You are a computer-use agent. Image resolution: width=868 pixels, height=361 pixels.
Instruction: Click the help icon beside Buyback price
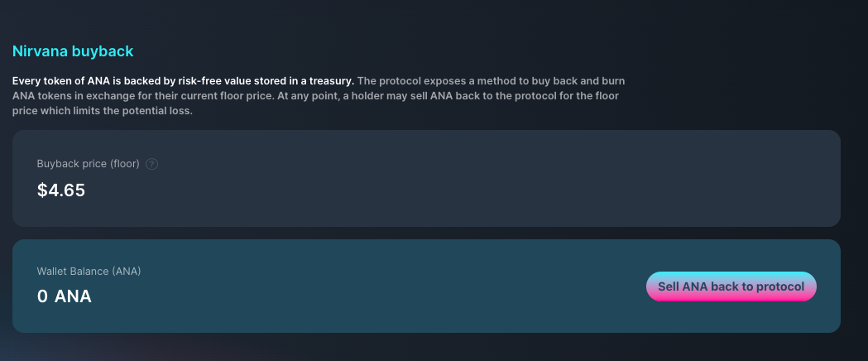(x=151, y=164)
